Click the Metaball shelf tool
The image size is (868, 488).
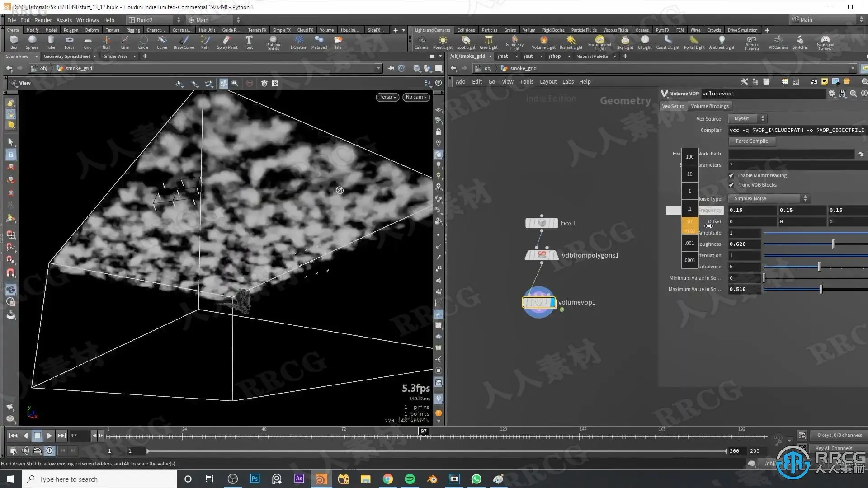[319, 42]
